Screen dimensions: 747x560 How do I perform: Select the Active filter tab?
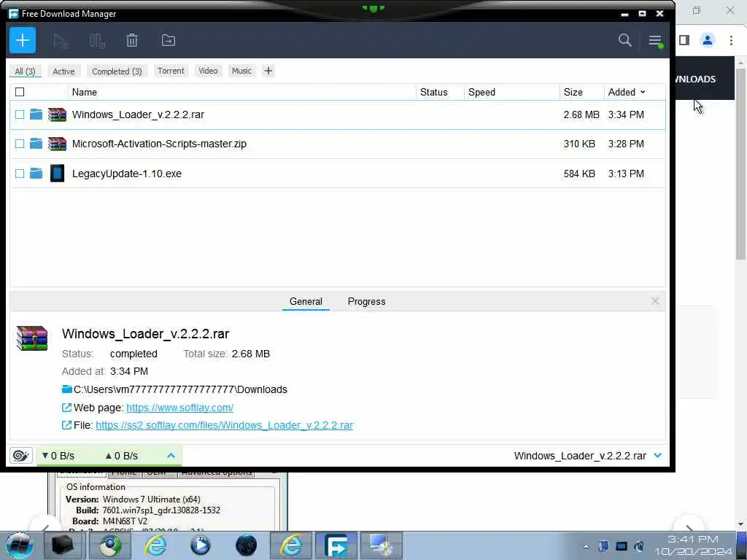pos(64,71)
